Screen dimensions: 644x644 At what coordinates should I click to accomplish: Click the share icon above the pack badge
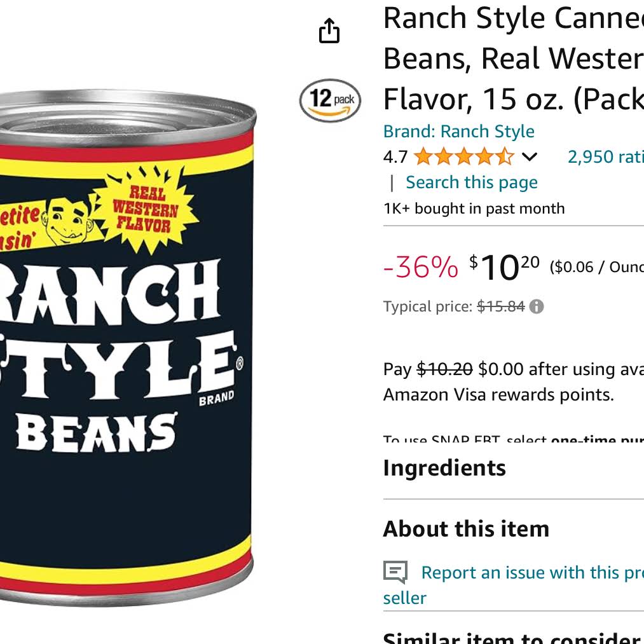pyautogui.click(x=329, y=31)
